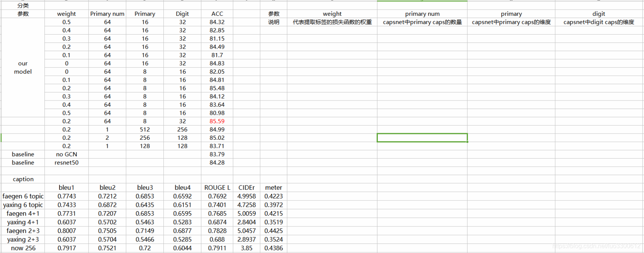Click ACC value 81.7
644x253 pixels.
[x=217, y=55]
